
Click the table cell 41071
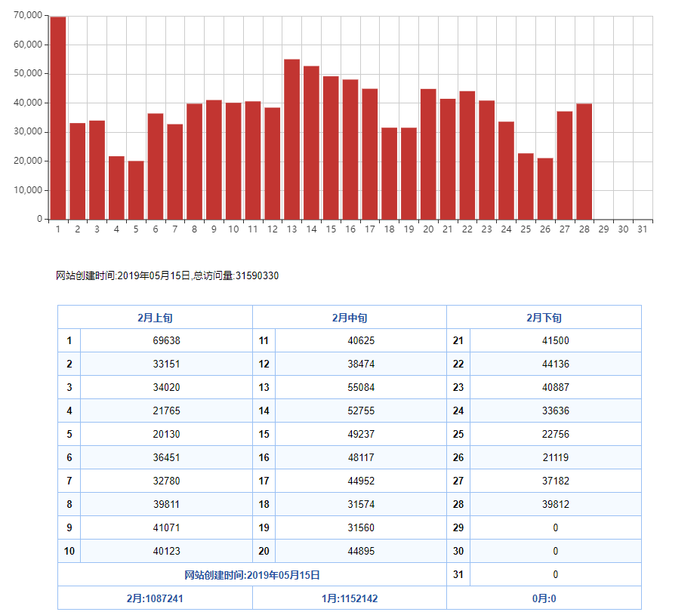point(167,527)
